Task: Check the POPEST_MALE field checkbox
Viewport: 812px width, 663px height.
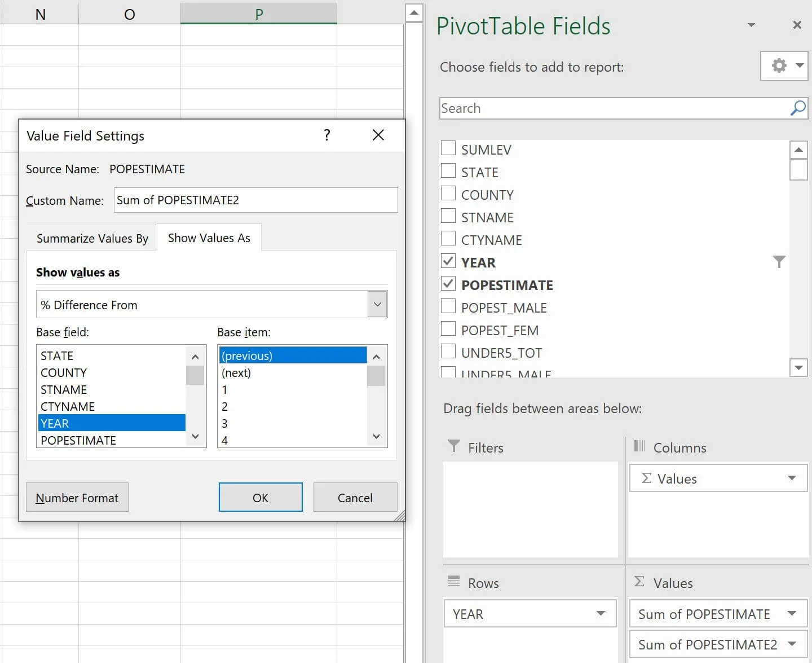Action: click(x=448, y=306)
